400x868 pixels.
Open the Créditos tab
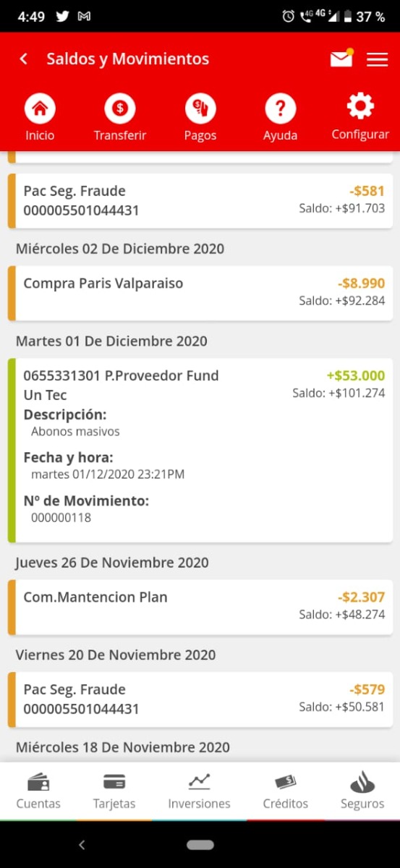pos(286,791)
